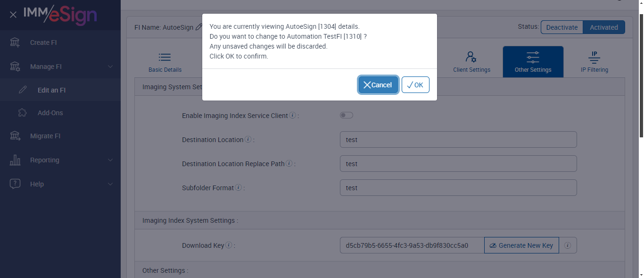Expand the Reporting menu chevron
This screenshot has height=278, width=644.
point(110,160)
